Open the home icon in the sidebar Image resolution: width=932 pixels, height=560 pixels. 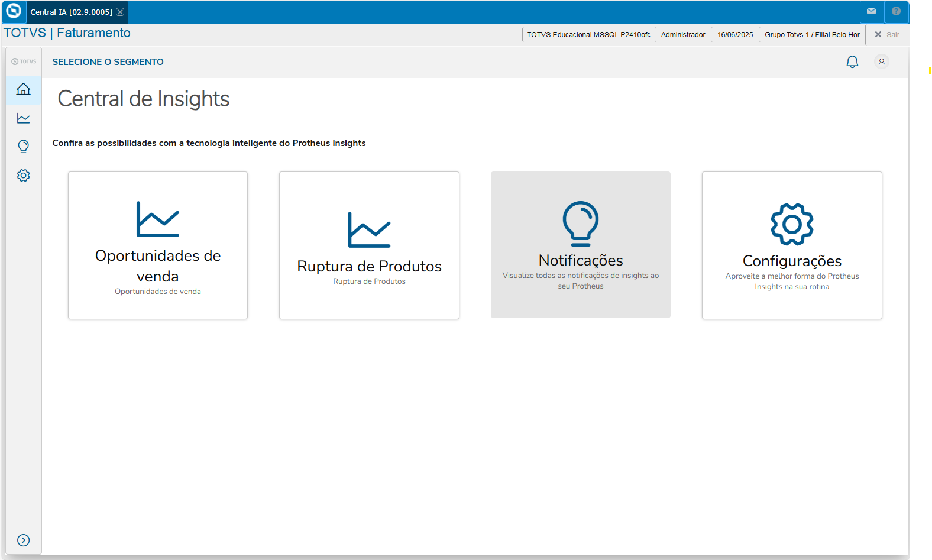(x=24, y=89)
